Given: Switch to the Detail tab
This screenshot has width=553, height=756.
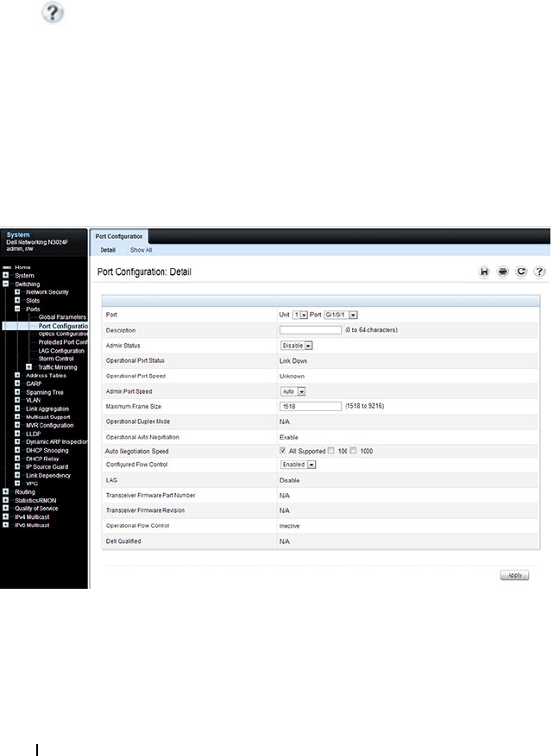Looking at the screenshot, I should (108, 250).
